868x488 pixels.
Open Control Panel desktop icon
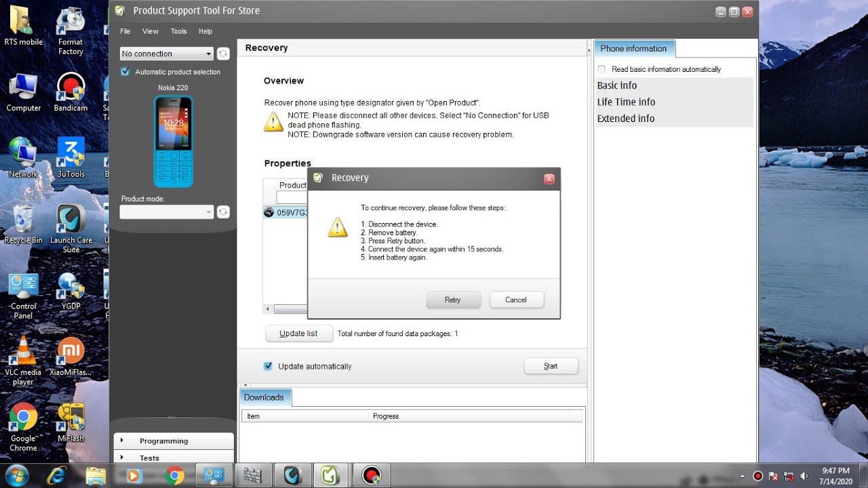pos(23,297)
